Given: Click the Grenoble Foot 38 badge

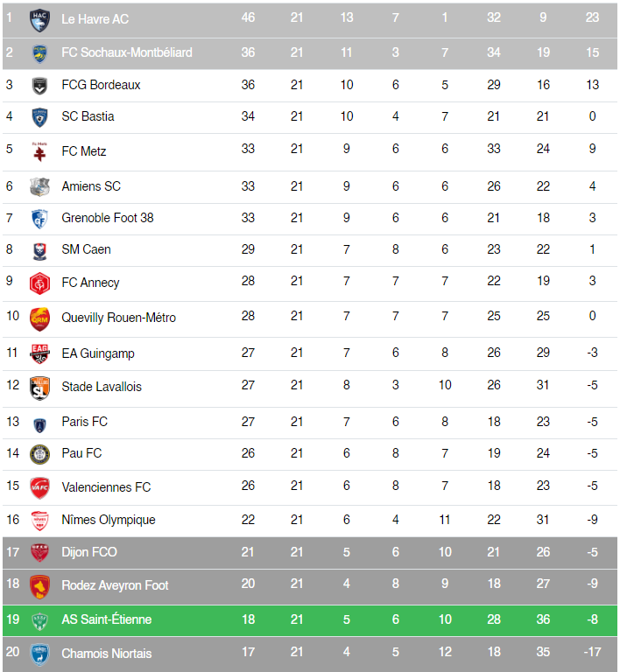Looking at the screenshot, I should coord(39,219).
